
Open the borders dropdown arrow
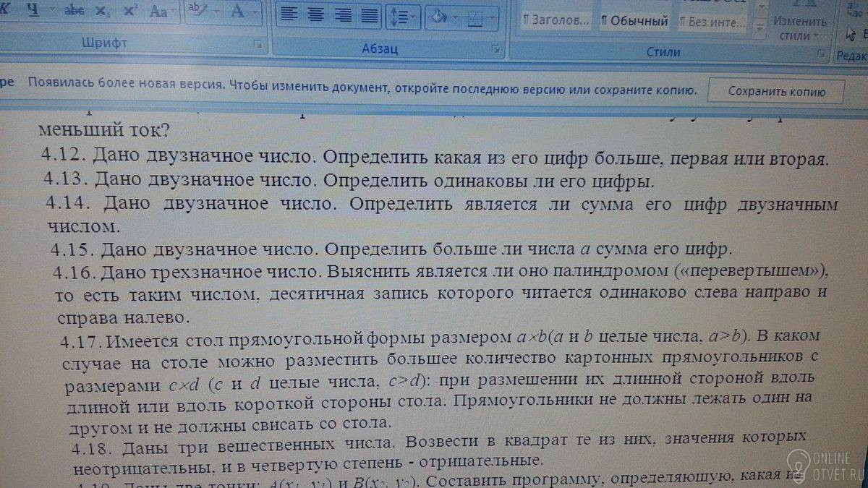(x=493, y=17)
